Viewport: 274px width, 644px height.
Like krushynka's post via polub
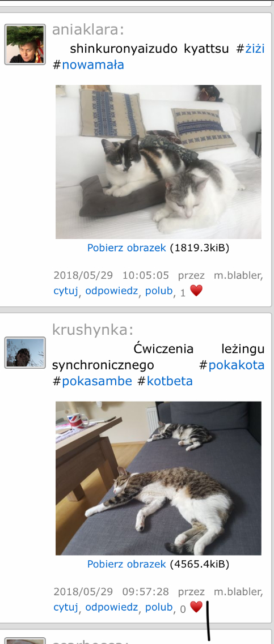point(159,607)
